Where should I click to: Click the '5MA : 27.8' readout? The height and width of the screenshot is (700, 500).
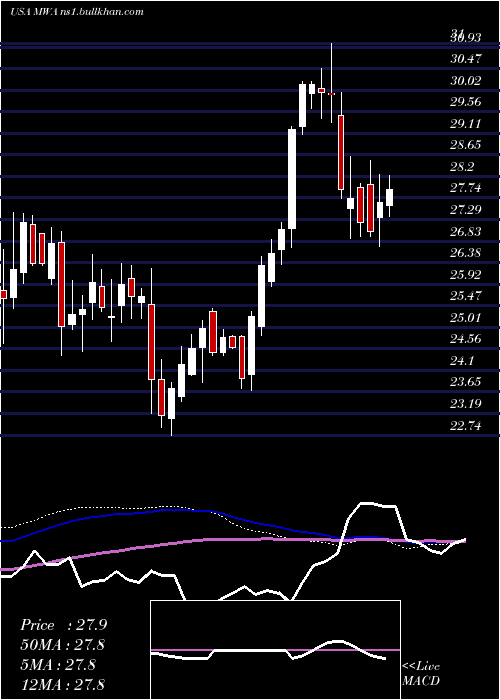pos(58,664)
